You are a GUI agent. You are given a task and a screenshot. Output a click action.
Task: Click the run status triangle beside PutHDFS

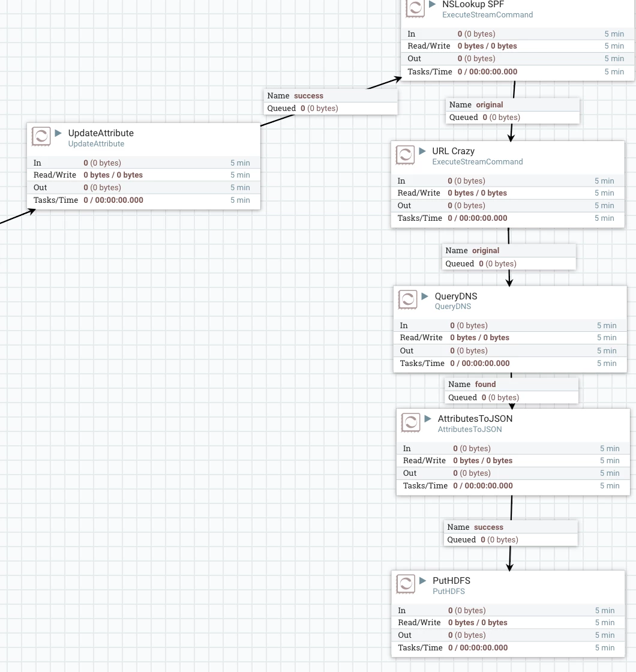coord(423,581)
